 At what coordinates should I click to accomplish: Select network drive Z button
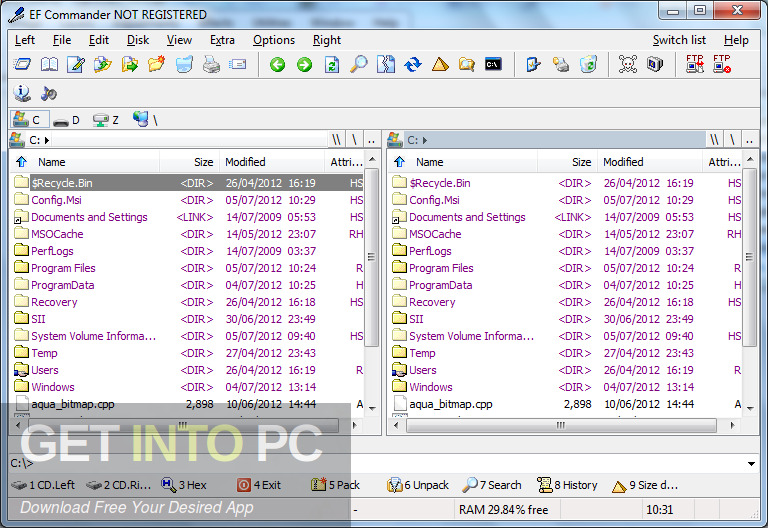click(x=106, y=120)
